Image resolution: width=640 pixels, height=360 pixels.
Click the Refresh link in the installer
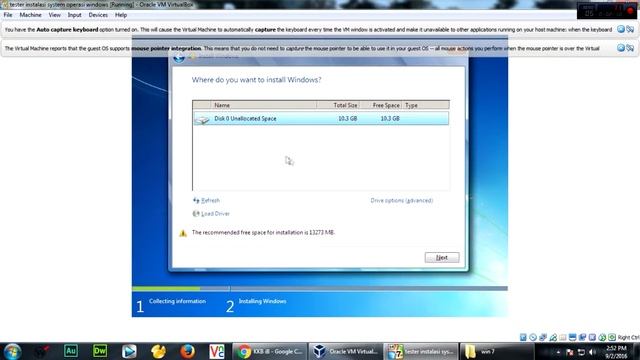pyautogui.click(x=211, y=200)
